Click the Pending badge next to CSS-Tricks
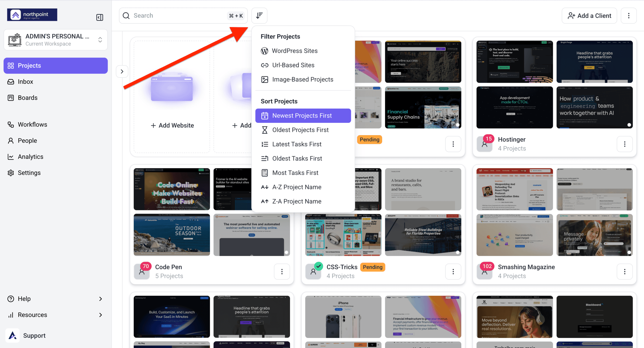The width and height of the screenshot is (644, 348). tap(373, 267)
